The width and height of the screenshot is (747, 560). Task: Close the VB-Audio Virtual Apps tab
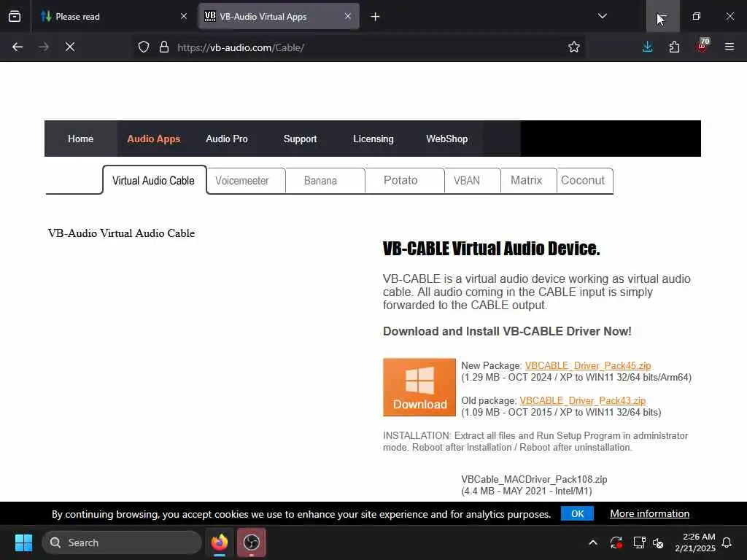coord(348,16)
